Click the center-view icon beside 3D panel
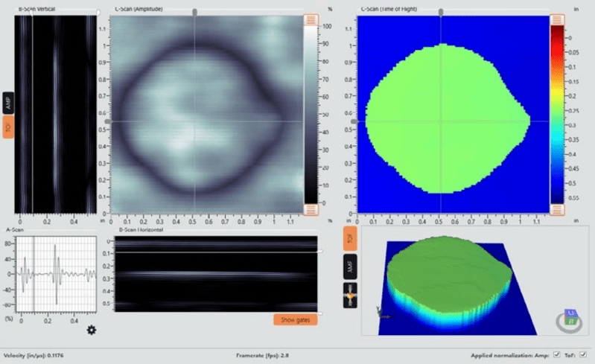595x364 pixels. (x=350, y=296)
